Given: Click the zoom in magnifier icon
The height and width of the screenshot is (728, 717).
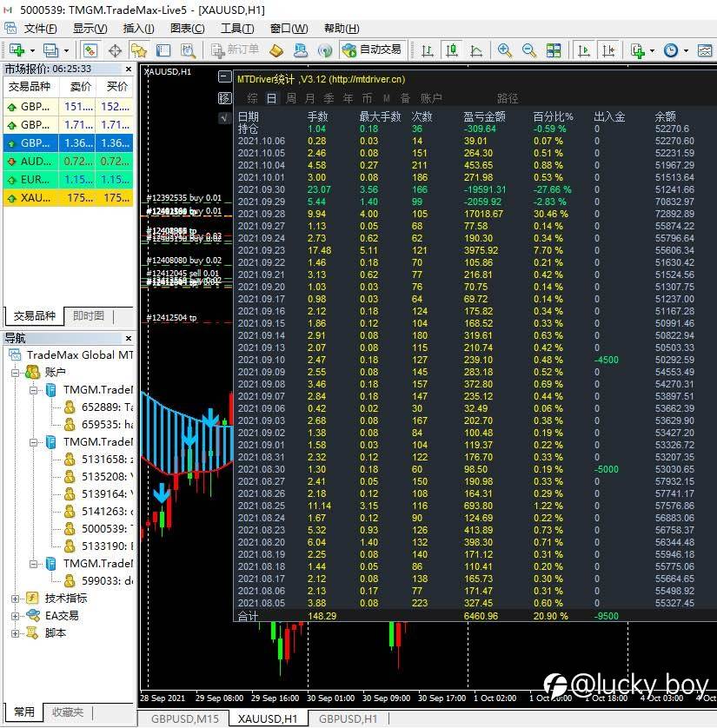Looking at the screenshot, I should (x=504, y=50).
